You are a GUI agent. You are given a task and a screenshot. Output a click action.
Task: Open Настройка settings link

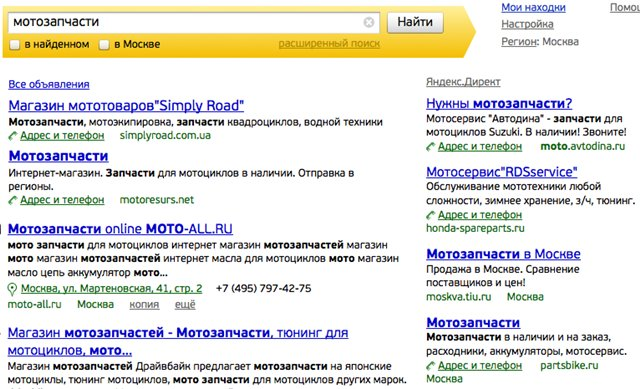point(527,24)
